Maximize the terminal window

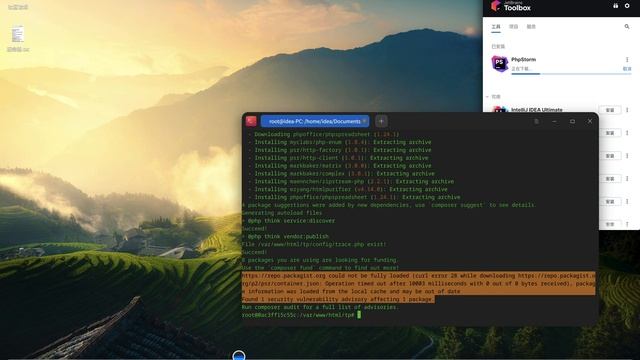572,121
